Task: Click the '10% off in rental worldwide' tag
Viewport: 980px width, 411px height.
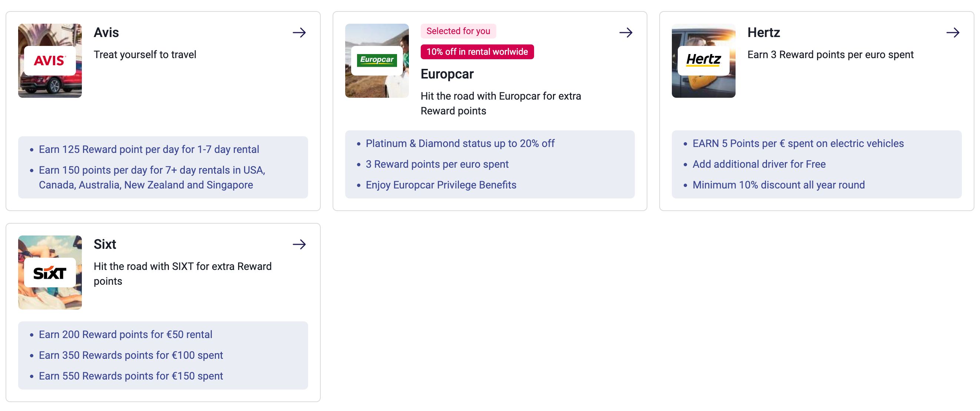Action: coord(477,52)
